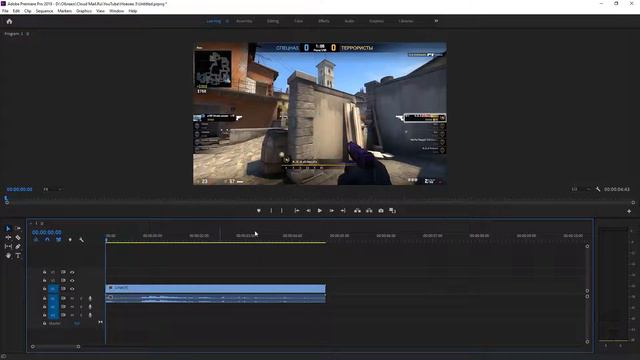The width and height of the screenshot is (640, 360).
Task: Open the Learning workspace menu icon
Action: point(227,21)
